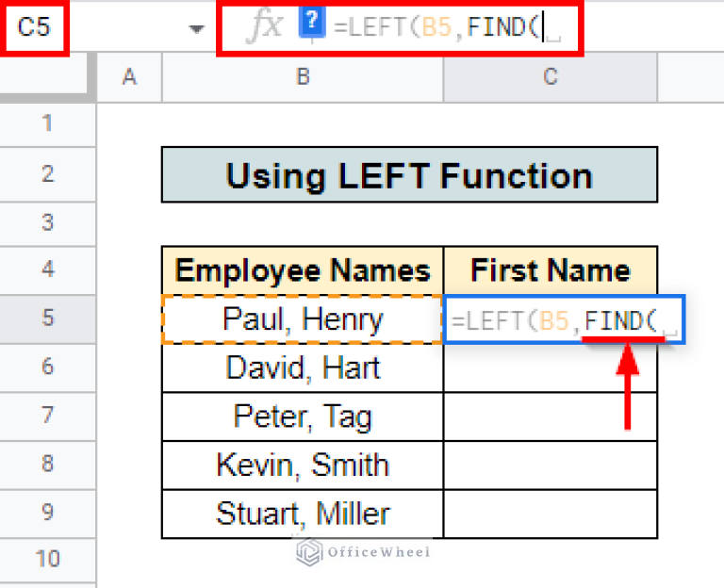Viewport: 724px width, 588px height.
Task: Select the cell containing 'David, Hart'
Action: pos(303,367)
